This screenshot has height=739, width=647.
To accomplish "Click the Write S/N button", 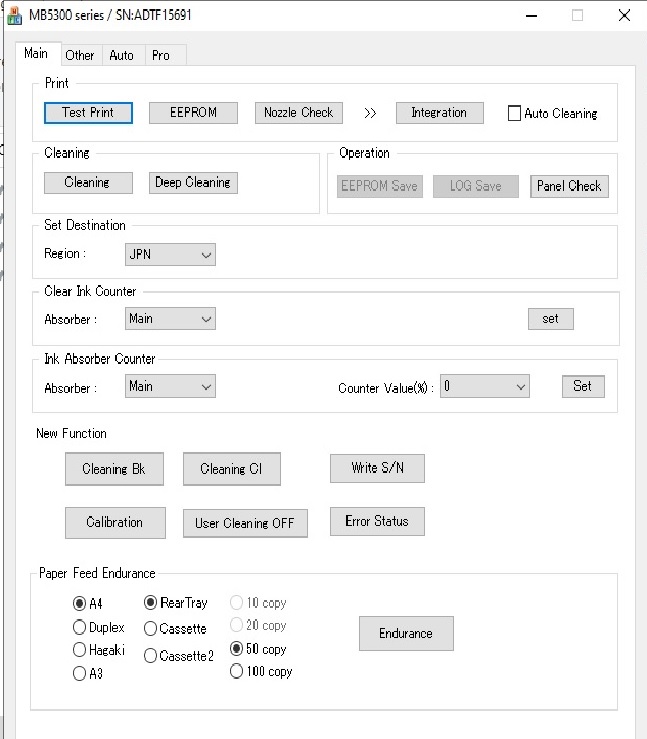I will [377, 468].
